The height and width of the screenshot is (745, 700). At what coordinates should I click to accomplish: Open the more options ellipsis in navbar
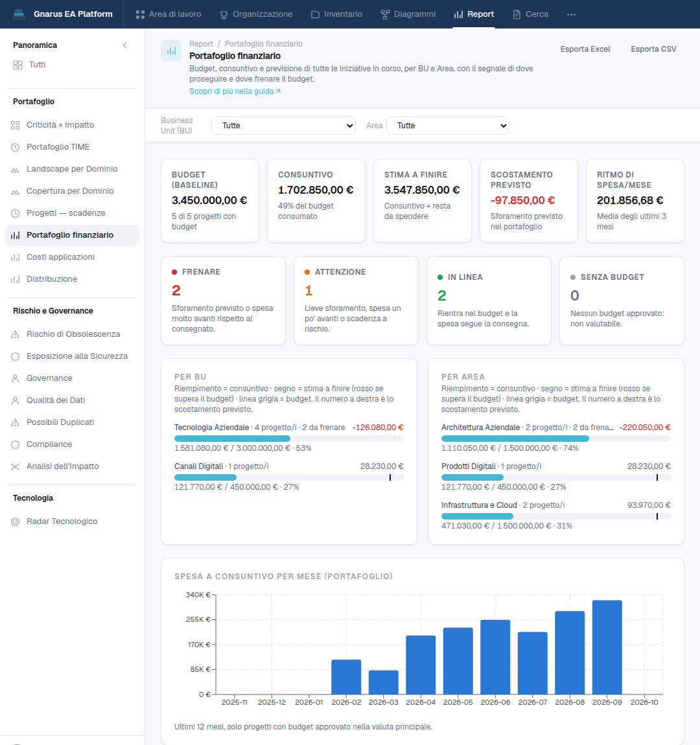point(571,14)
